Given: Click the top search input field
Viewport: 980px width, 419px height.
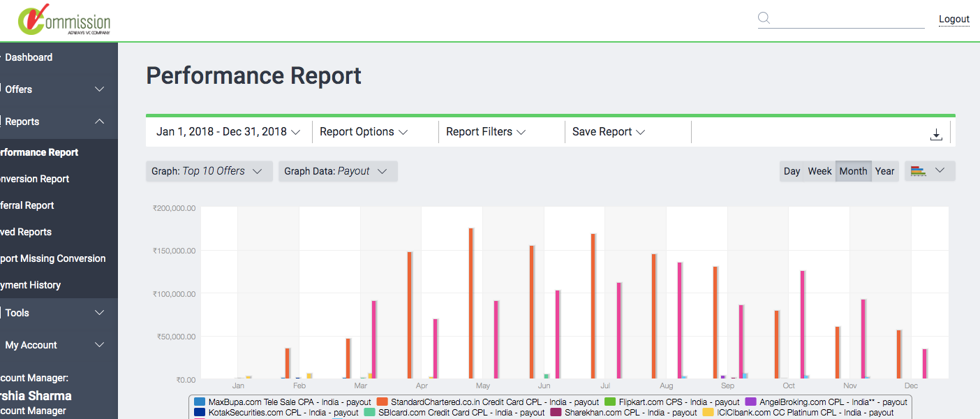Looking at the screenshot, I should (x=848, y=19).
